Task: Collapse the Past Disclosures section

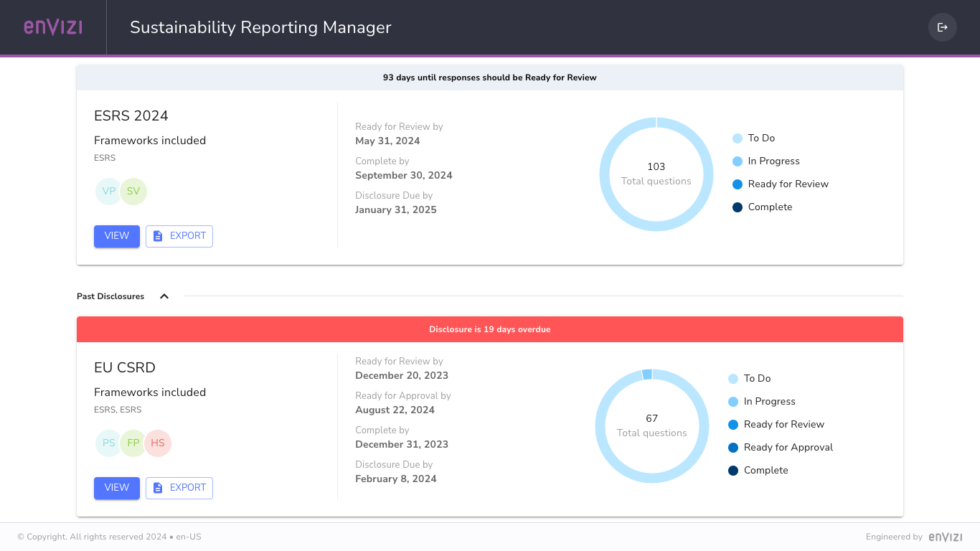Action: [x=164, y=296]
